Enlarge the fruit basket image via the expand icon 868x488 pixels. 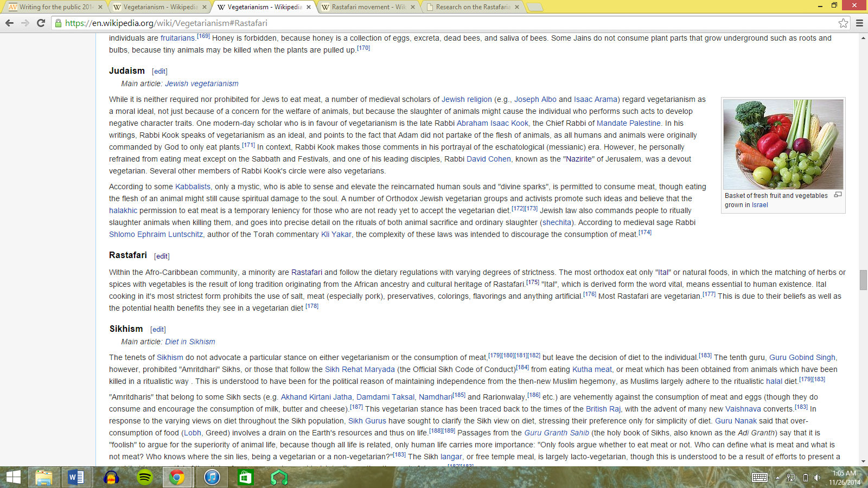[x=838, y=195]
